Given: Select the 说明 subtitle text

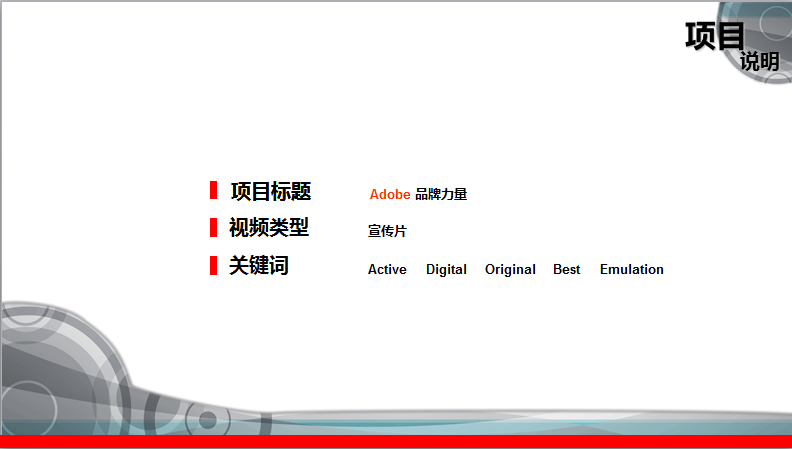Looking at the screenshot, I should coord(759,61).
